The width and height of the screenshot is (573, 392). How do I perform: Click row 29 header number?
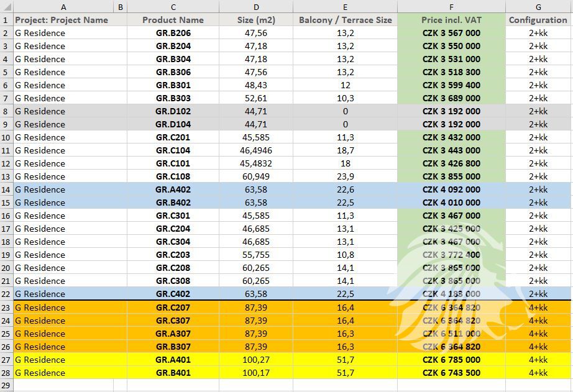pos(6,386)
